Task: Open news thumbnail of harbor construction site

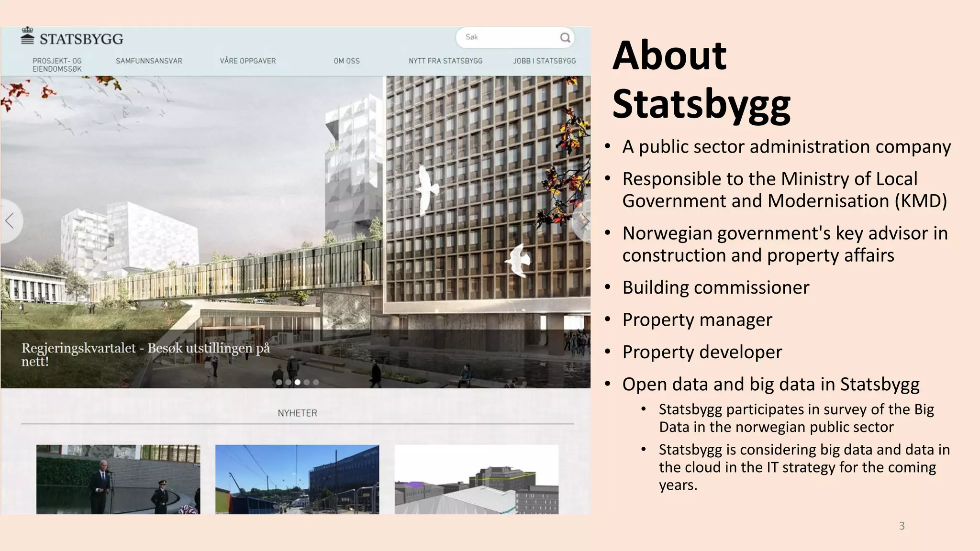Action: (297, 479)
